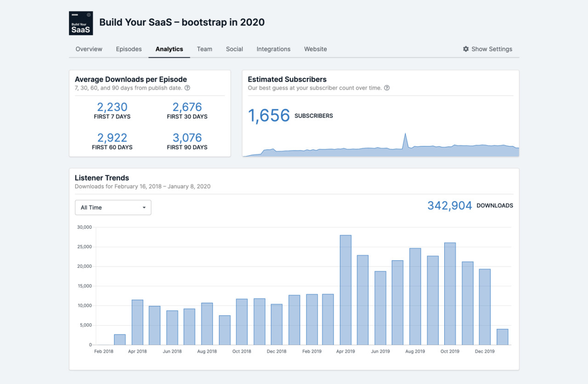
Task: Select the Social tab
Action: [x=234, y=49]
